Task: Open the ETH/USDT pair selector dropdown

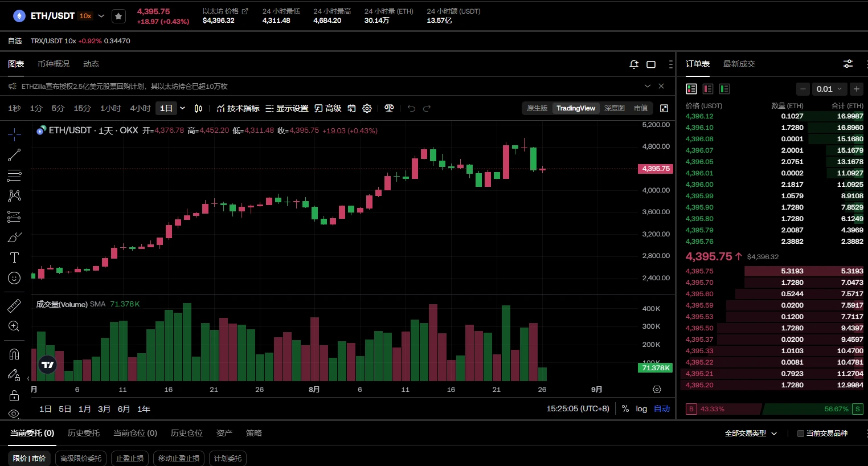Action: [x=101, y=16]
